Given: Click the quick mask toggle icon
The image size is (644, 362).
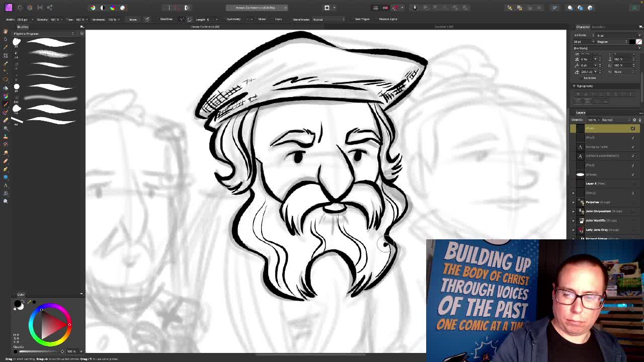Looking at the screenshot, I should coord(327,8).
